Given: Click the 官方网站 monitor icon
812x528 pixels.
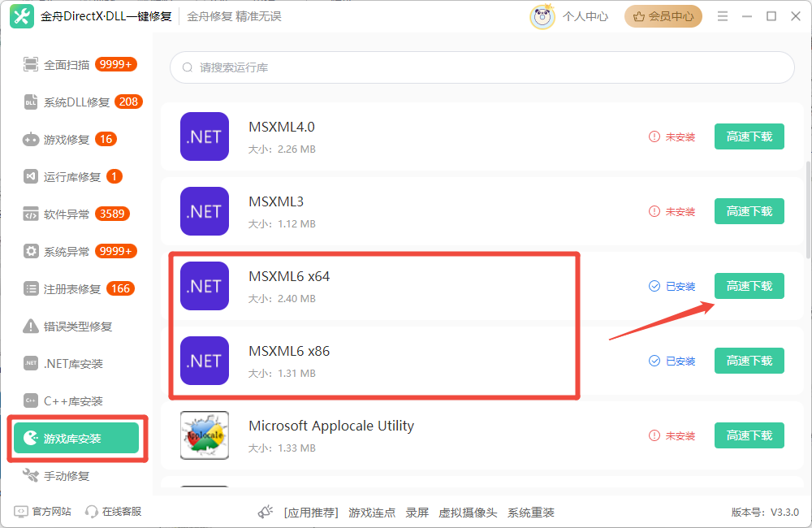Looking at the screenshot, I should click(x=21, y=512).
